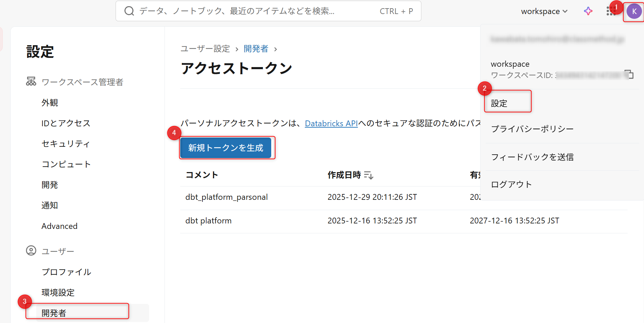The height and width of the screenshot is (323, 644).
Task: Open セキュリティ settings page
Action: coord(66,144)
